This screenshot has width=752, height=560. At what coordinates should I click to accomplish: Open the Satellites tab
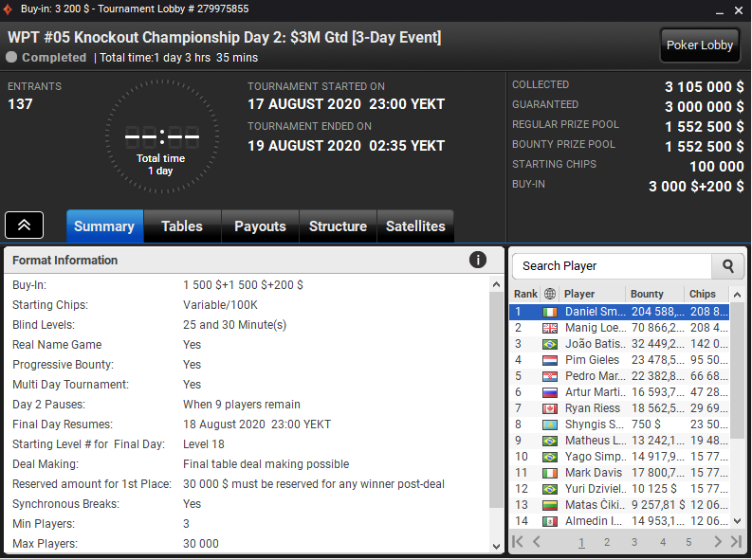tap(415, 226)
